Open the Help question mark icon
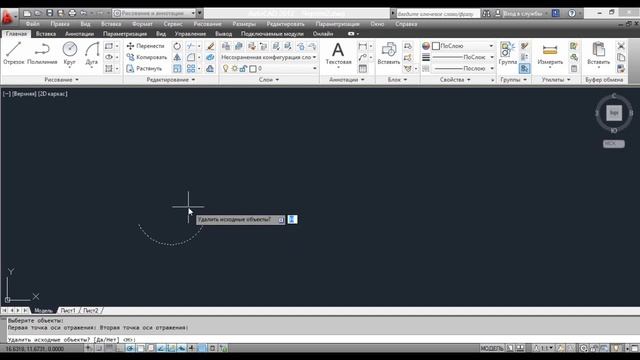 pos(572,13)
